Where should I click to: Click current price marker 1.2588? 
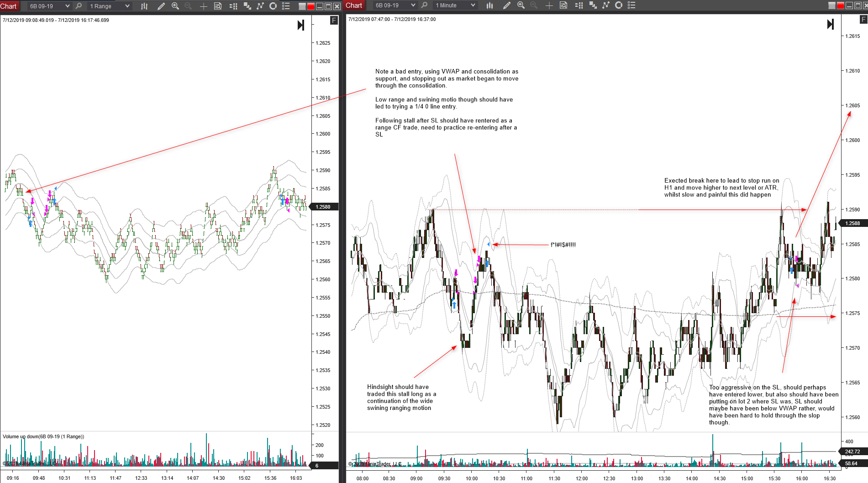coord(854,223)
